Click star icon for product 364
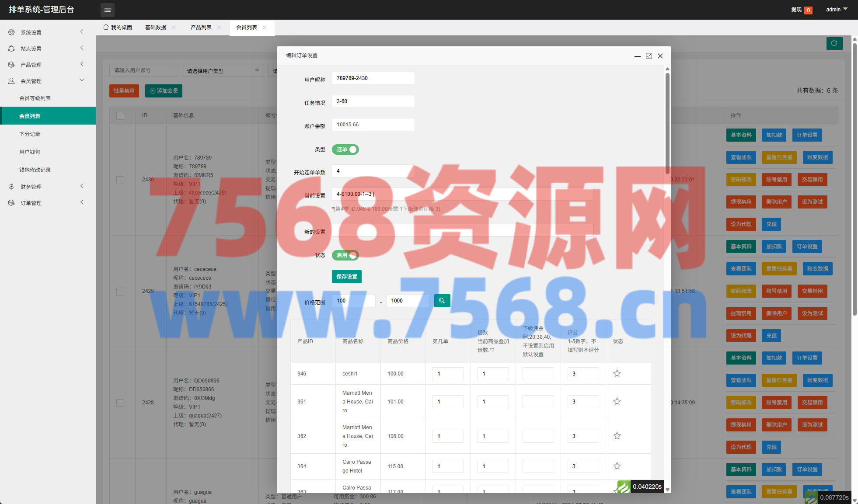The width and height of the screenshot is (858, 504). point(617,466)
